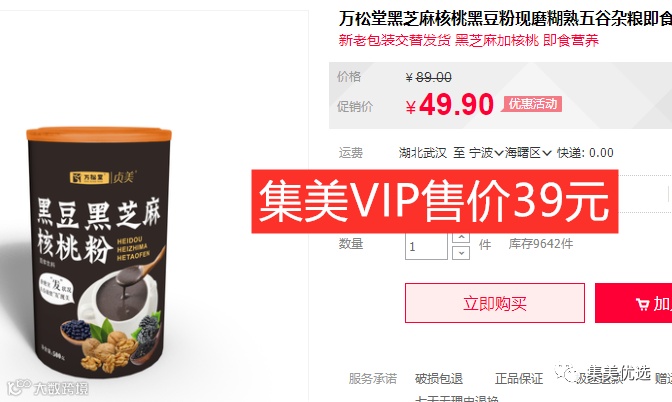
Task: Click the 大数跨境 watermark logo
Action: click(x=48, y=388)
